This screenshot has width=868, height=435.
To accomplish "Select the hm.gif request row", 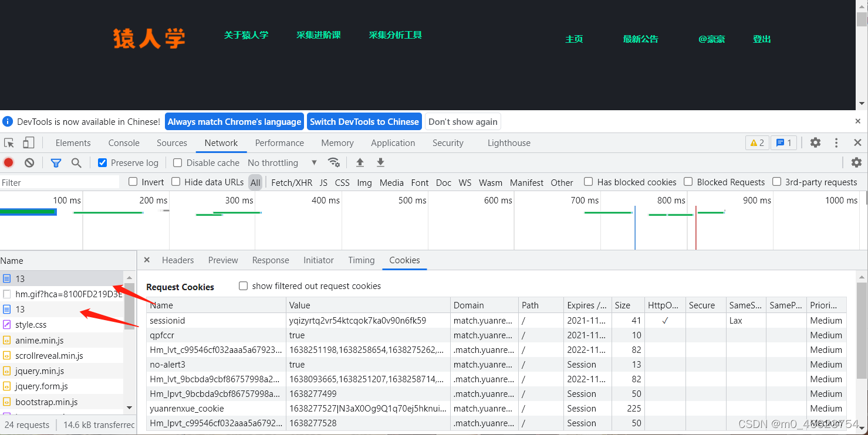I will pos(62,294).
